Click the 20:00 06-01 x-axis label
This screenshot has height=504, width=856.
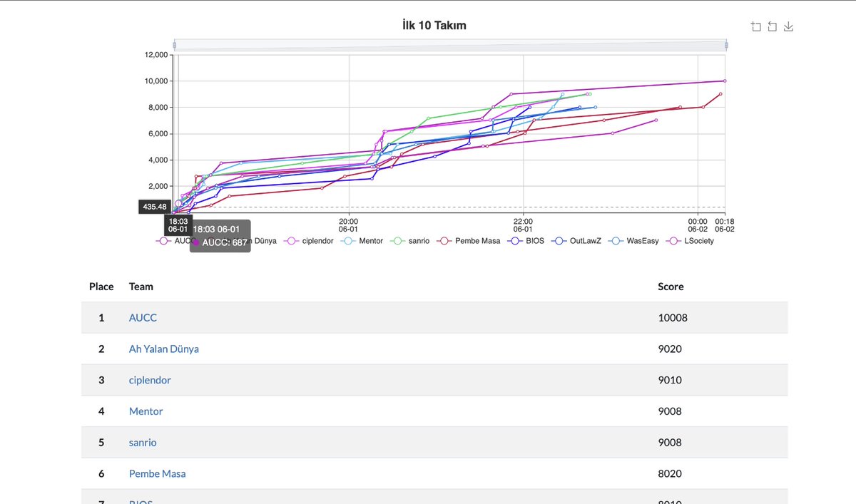(x=349, y=225)
